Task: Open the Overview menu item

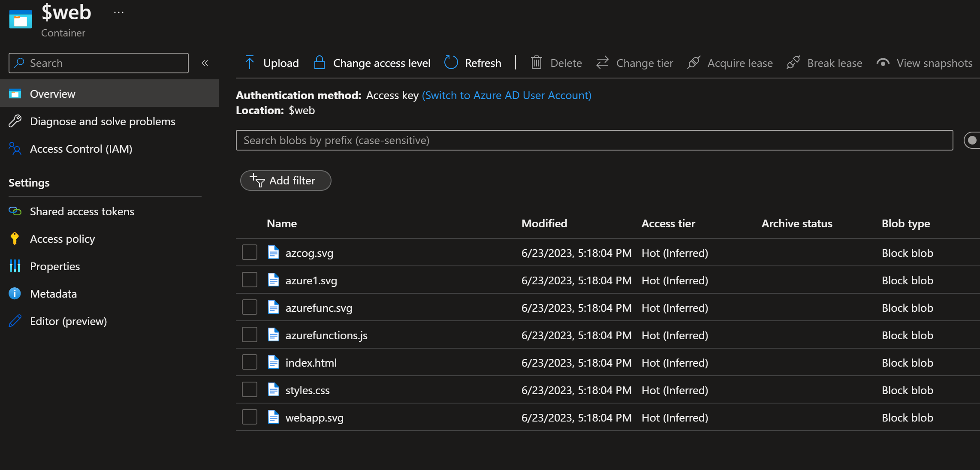Action: click(x=109, y=93)
